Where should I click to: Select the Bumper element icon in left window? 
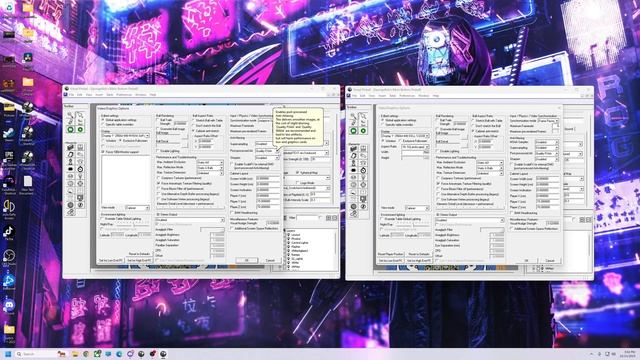pos(80,162)
